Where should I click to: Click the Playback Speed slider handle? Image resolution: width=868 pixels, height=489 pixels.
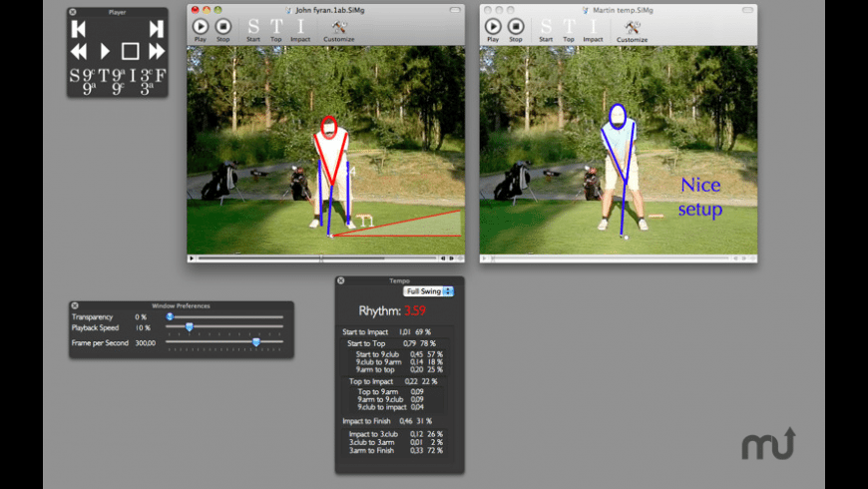click(x=190, y=327)
